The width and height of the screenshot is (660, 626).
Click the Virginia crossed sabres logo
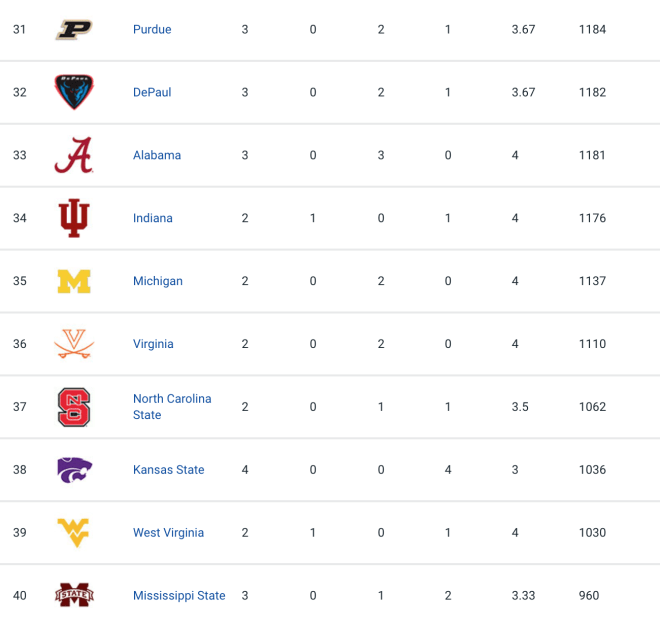(x=74, y=344)
